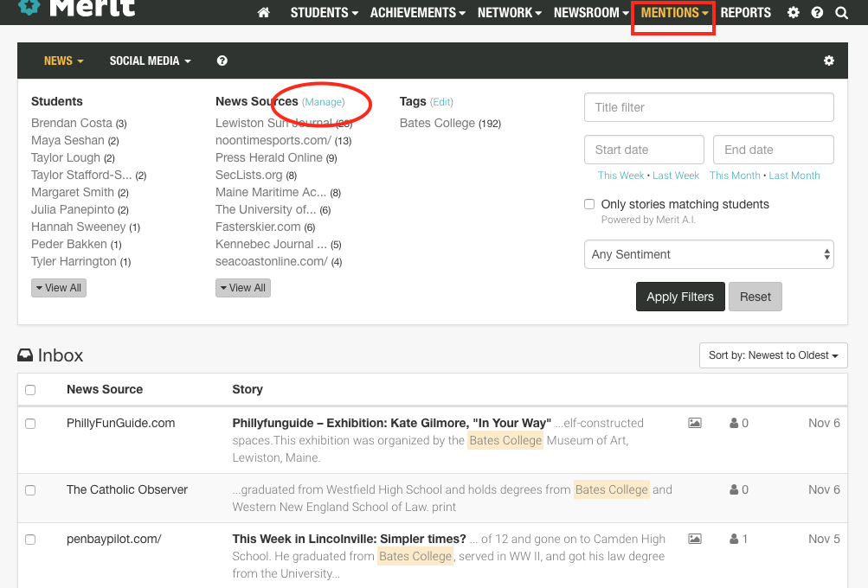The width and height of the screenshot is (868, 588).
Task: Open help question mark in top navbar
Action: pos(817,13)
